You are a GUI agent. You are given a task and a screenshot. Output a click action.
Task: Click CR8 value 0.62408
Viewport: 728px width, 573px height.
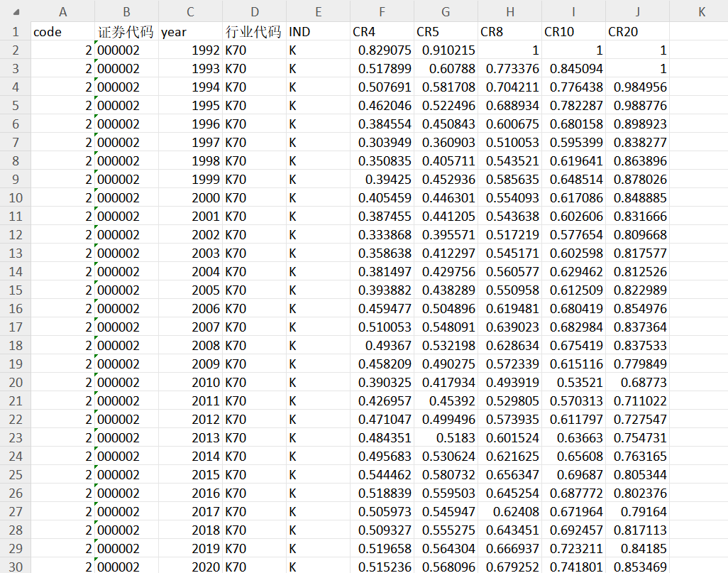coord(509,512)
